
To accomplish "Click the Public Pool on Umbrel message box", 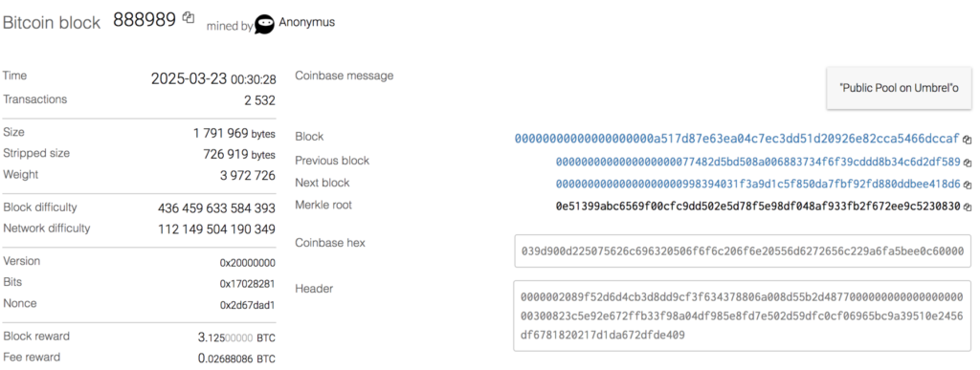I will [x=899, y=88].
